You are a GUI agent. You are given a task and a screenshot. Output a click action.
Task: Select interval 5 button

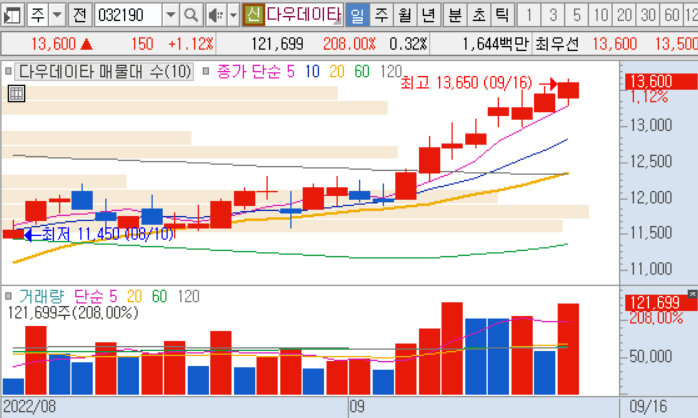(x=577, y=15)
